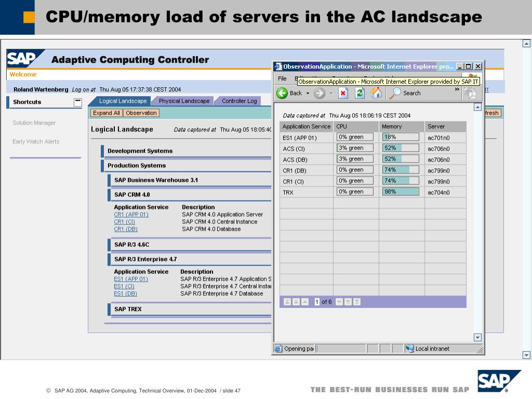Switch to Physical Landscape tab

pos(184,101)
